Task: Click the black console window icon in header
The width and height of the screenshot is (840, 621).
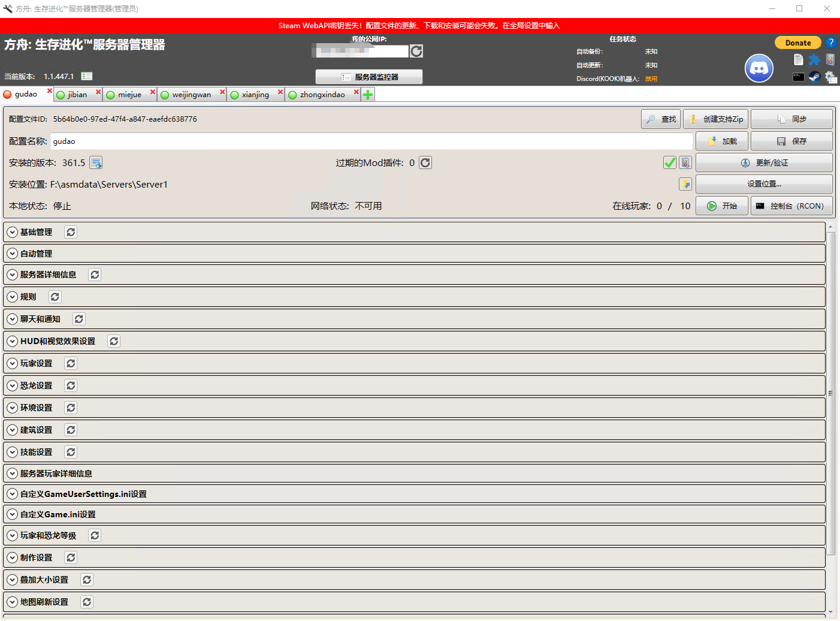Action: (x=798, y=77)
